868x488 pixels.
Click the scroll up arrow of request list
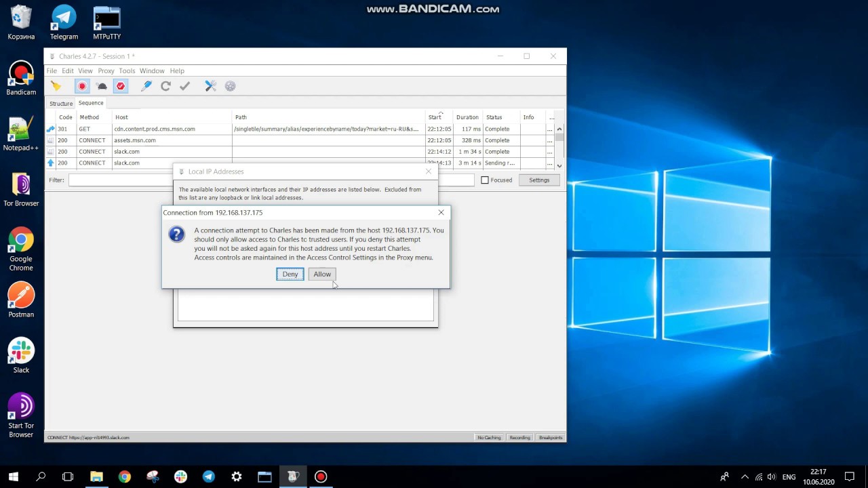559,129
